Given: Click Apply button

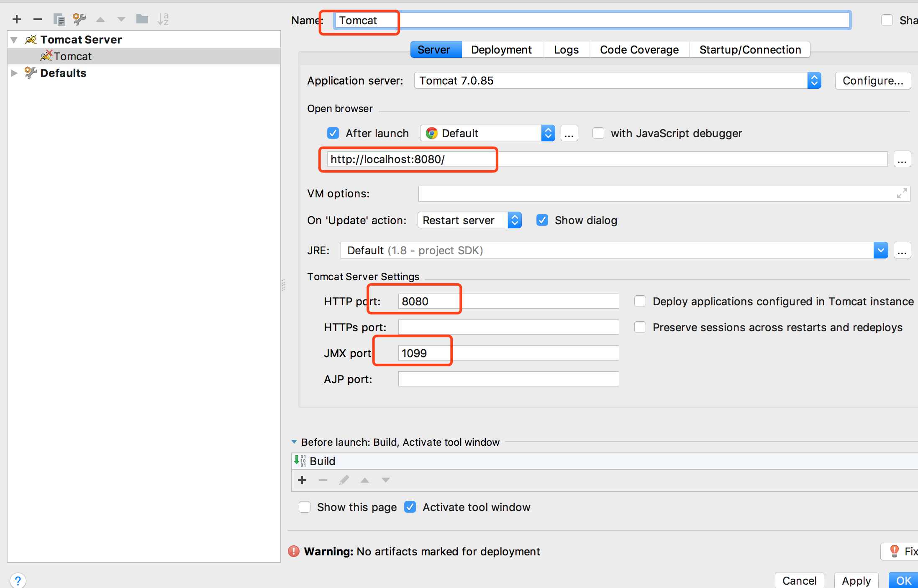Looking at the screenshot, I should 856,580.
